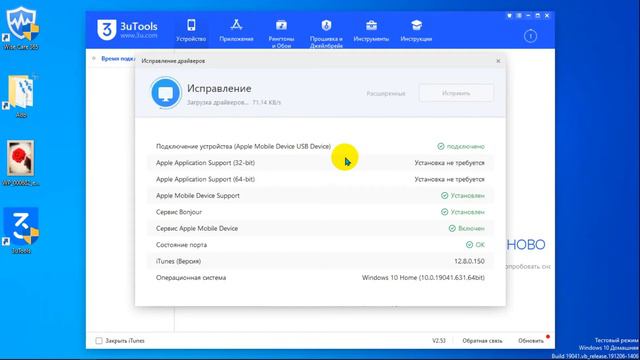Click Сервис Bonjour Установлен check icon
Screen dimensions: 640x360
[x=444, y=212]
